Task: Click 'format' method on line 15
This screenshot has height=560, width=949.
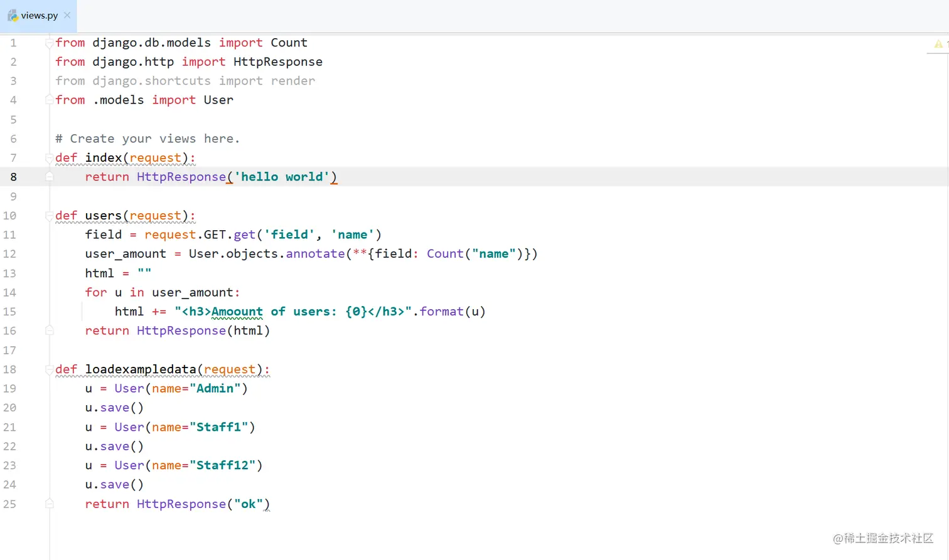Action: [x=441, y=312]
